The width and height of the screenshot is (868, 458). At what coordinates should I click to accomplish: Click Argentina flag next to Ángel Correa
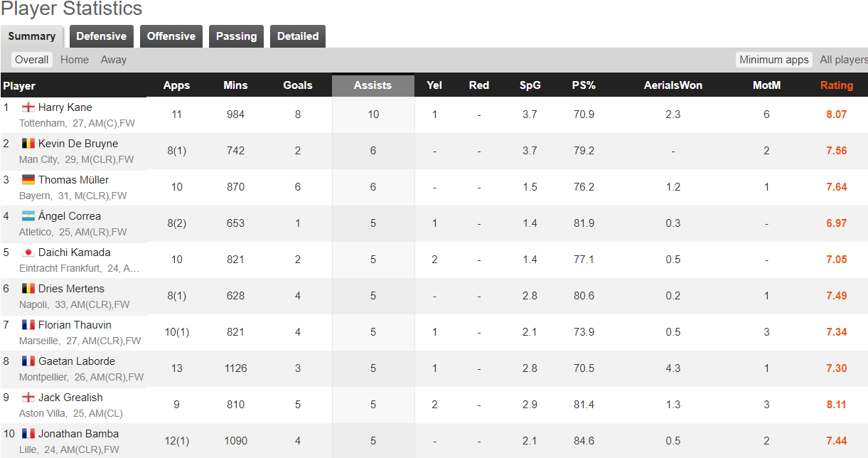pyautogui.click(x=28, y=216)
